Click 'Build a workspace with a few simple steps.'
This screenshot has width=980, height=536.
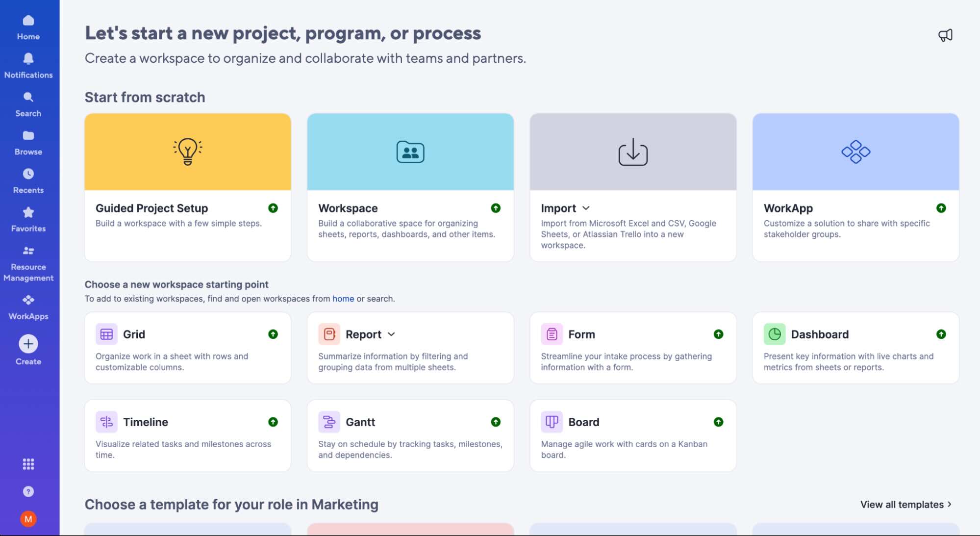(178, 223)
